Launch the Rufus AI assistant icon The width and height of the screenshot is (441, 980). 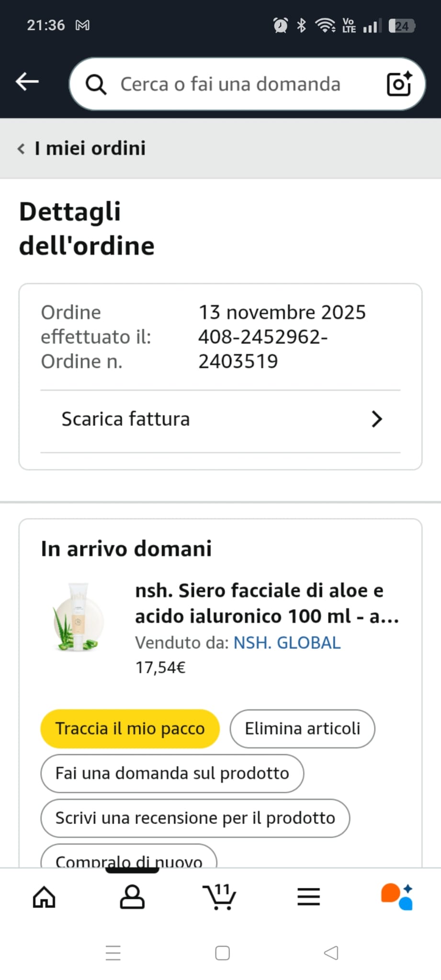397,897
